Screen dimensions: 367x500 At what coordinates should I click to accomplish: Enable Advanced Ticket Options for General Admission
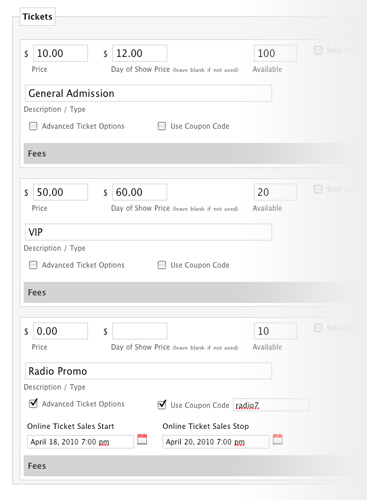tap(33, 126)
